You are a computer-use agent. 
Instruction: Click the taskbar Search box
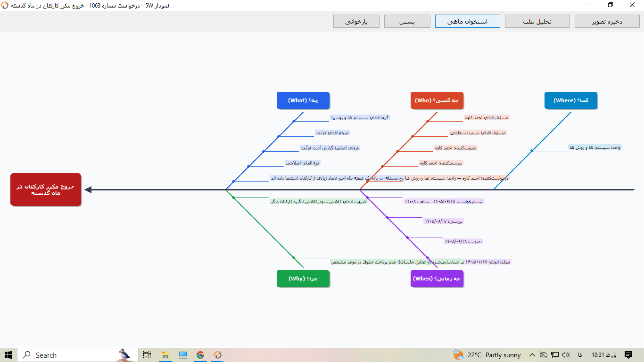(78, 355)
